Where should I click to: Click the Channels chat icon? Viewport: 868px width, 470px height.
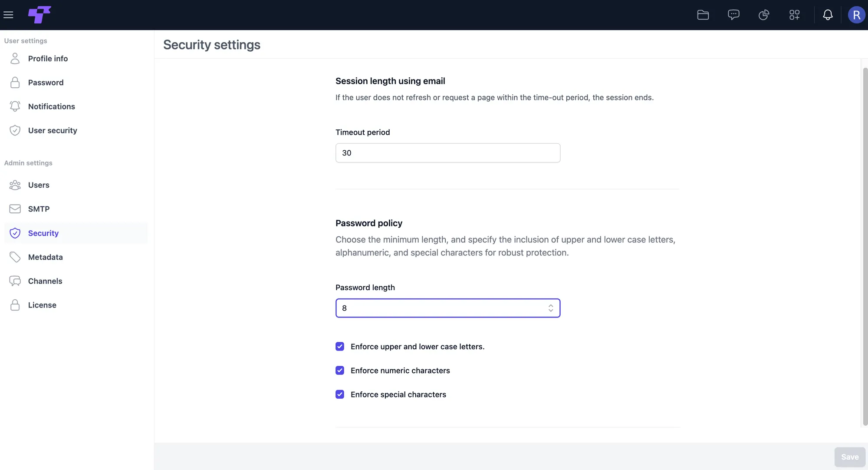click(15, 281)
